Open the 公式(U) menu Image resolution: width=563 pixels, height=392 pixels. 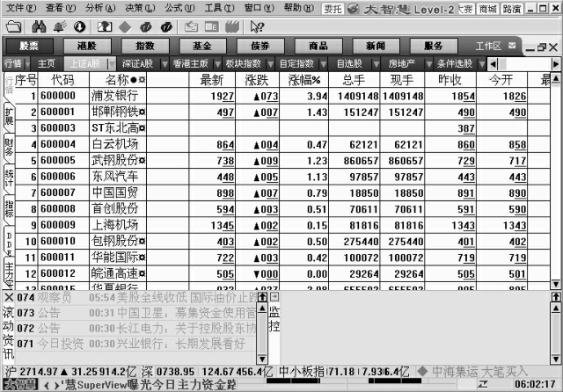[179, 8]
